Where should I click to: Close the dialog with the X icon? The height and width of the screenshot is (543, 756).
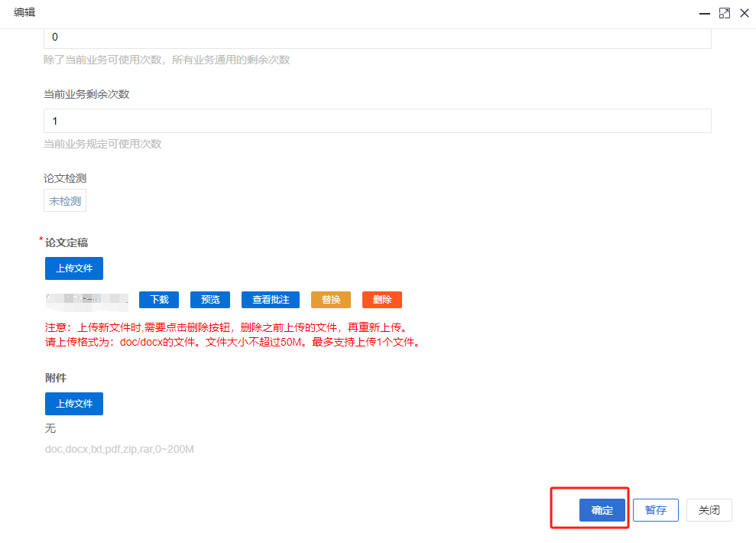pos(744,13)
